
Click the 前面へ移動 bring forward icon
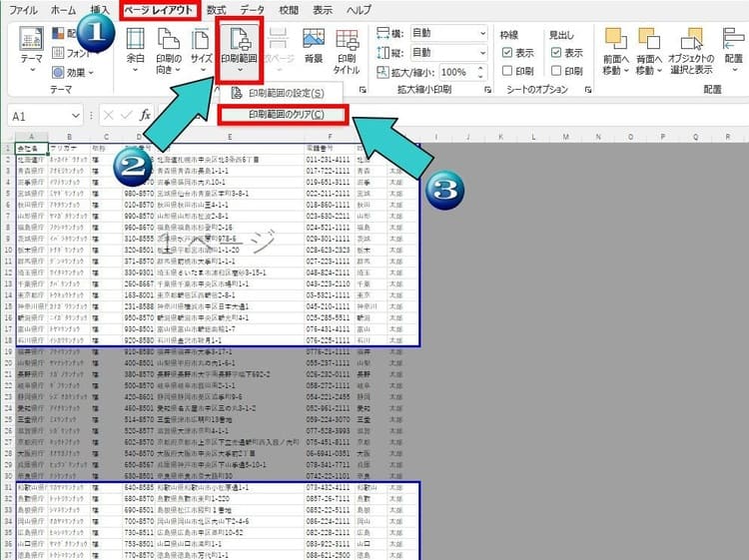coord(616,38)
